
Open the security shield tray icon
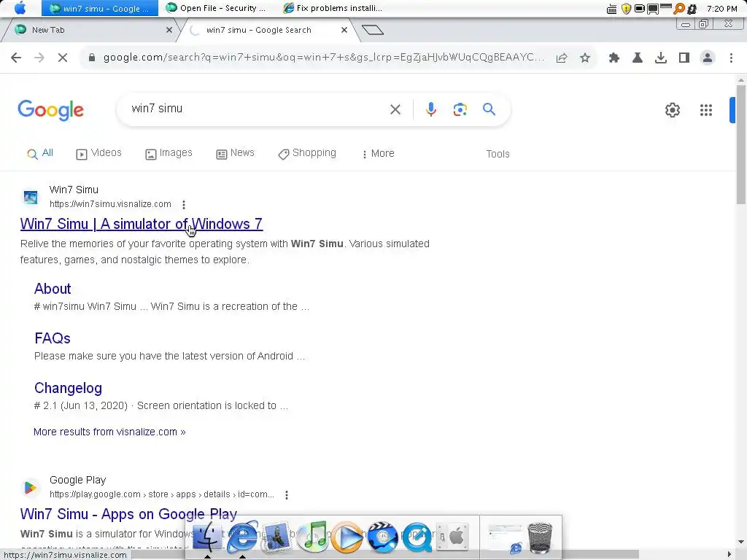coord(626,9)
